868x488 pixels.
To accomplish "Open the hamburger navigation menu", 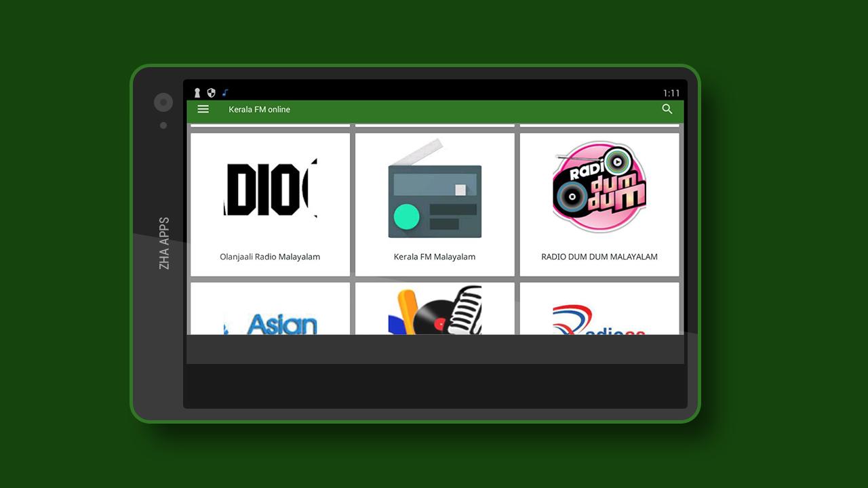I will 203,109.
